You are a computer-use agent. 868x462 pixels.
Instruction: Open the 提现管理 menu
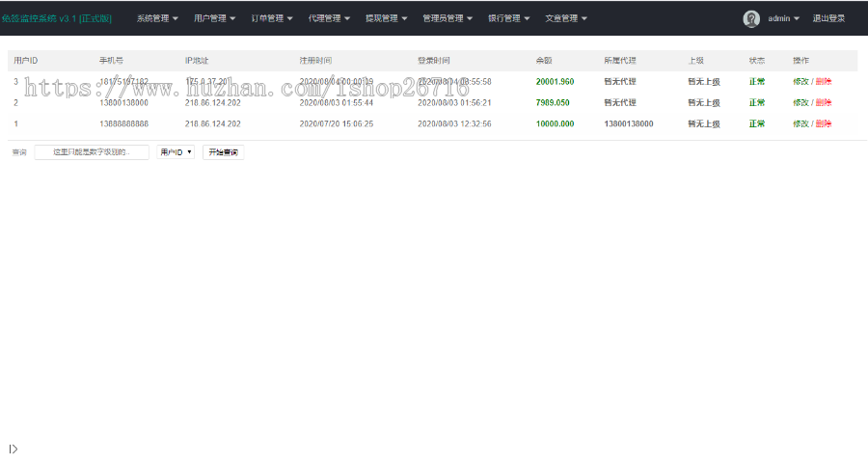[386, 18]
